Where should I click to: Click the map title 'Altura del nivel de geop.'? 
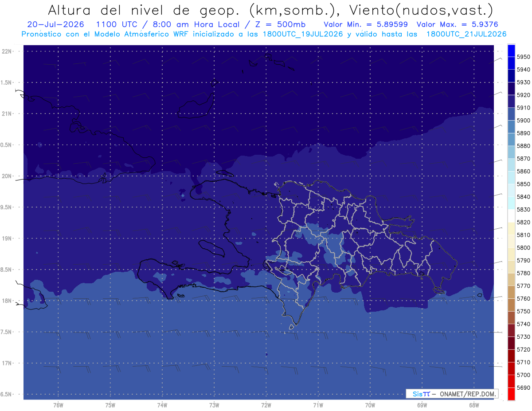[145, 10]
